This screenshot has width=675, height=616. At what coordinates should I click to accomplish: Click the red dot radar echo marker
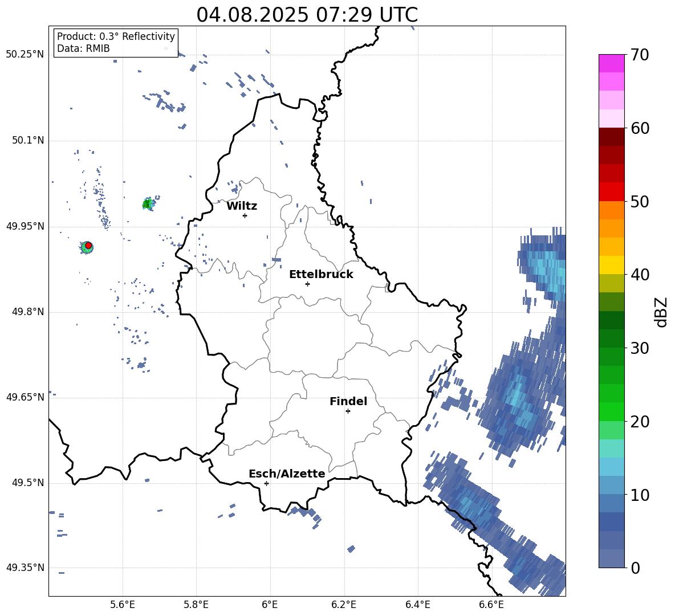(x=88, y=246)
